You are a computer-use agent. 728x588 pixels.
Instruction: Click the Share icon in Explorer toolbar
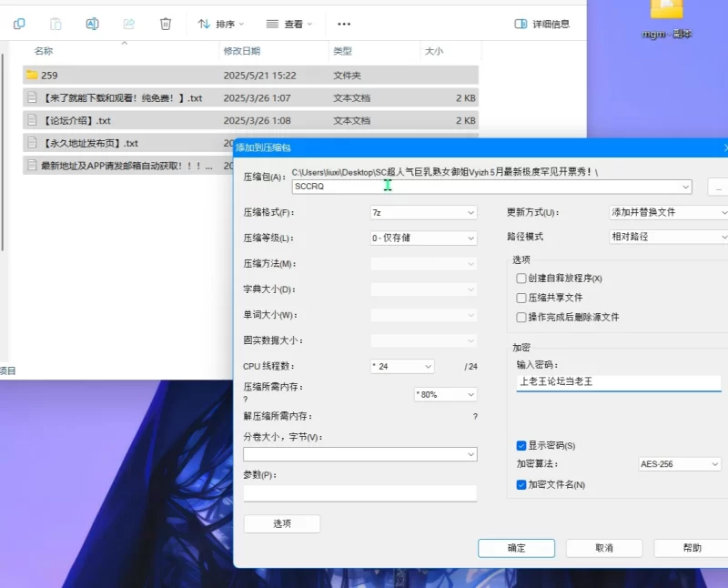pos(129,24)
